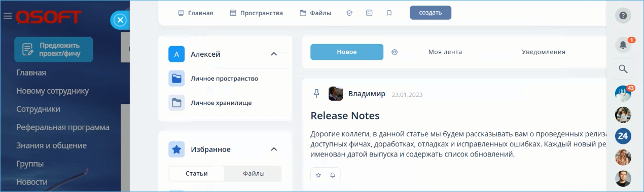This screenshot has height=192, width=644.
Task: Open help question mark icon
Action: point(623,16)
